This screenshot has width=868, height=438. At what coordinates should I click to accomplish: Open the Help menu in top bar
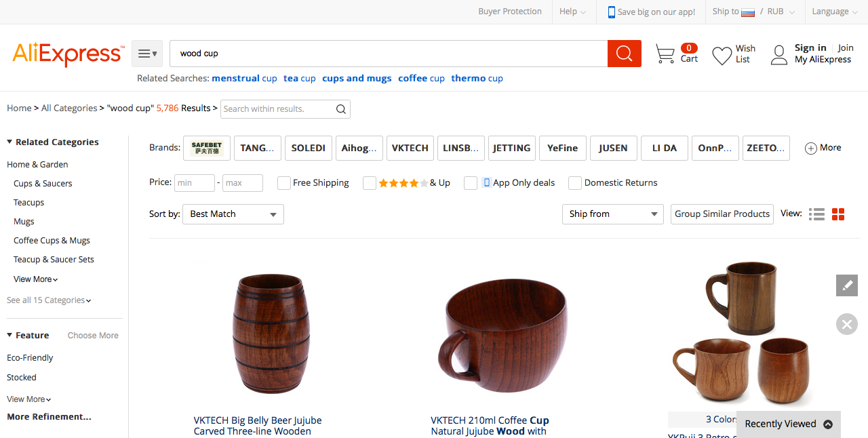(x=572, y=12)
